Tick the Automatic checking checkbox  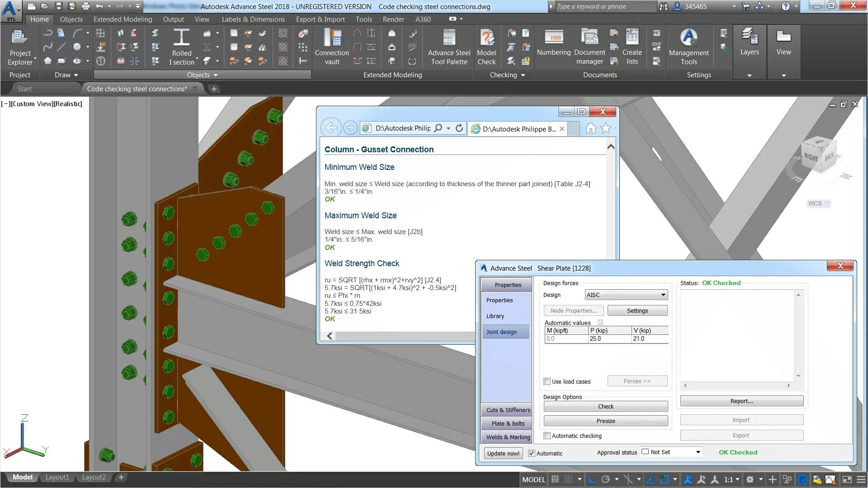[x=547, y=436]
